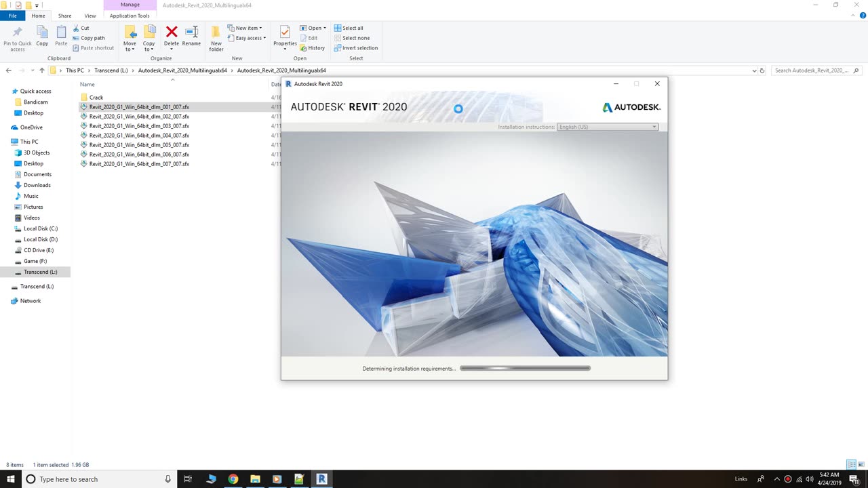The width and height of the screenshot is (868, 488).
Task: Click the taskbar search box
Action: pyautogui.click(x=98, y=479)
